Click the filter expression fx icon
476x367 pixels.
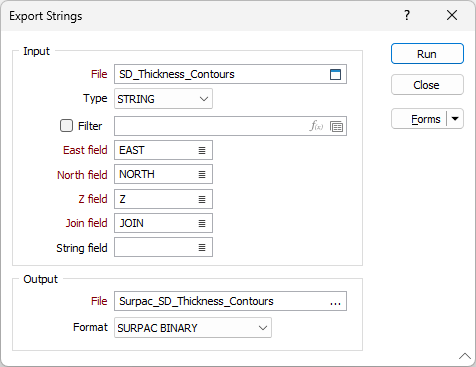click(316, 126)
